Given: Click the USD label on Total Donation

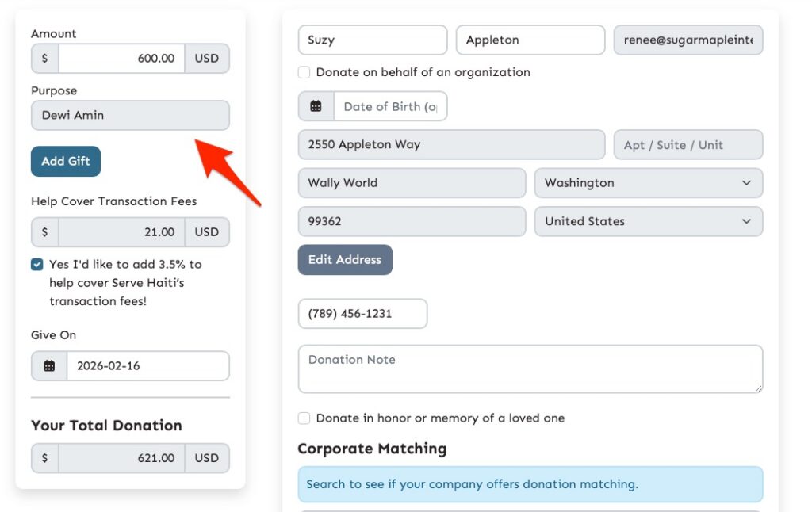Looking at the screenshot, I should (x=207, y=457).
